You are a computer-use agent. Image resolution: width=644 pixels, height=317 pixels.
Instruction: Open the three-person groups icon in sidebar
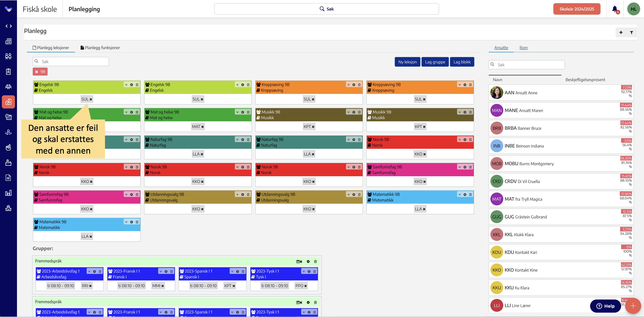coord(9,87)
